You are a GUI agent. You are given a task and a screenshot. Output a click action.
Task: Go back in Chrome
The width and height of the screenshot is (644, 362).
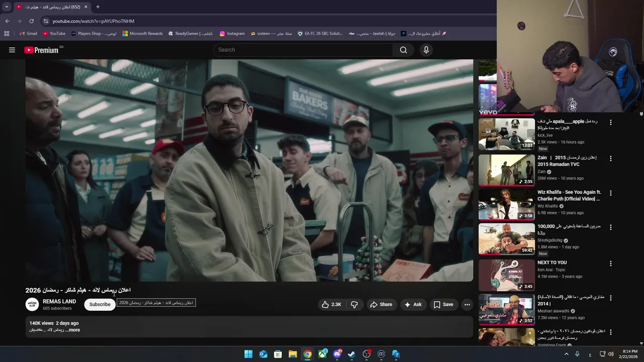point(7,21)
